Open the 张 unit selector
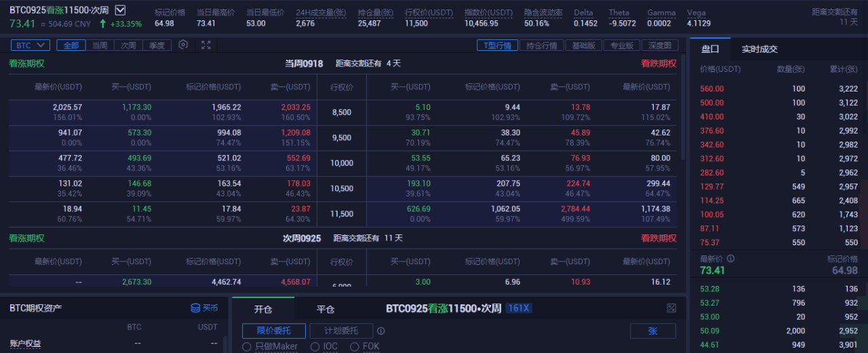Image resolution: width=868 pixels, height=353 pixels. pos(652,331)
